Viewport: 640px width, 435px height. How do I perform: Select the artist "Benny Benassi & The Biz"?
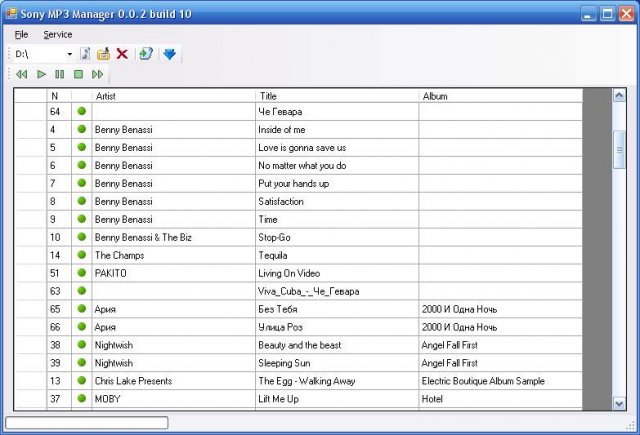coord(143,237)
